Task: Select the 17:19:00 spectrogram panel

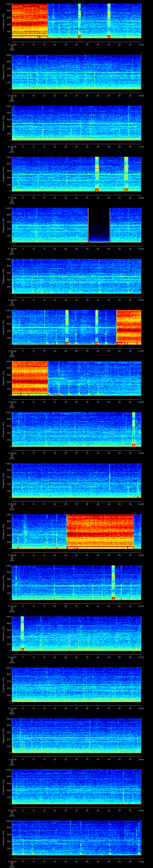Action: [76, 276]
